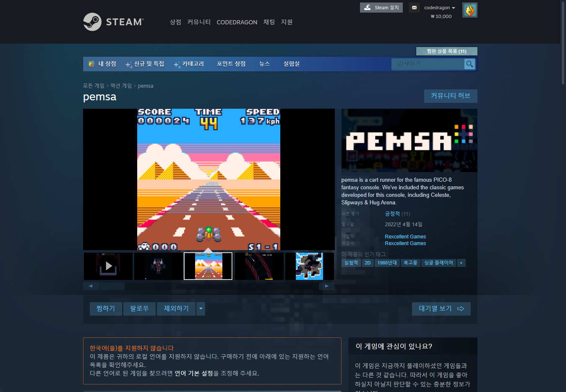Image resolution: width=566 pixels, height=392 pixels.
Task: Open 카테고리 menu
Action: (189, 64)
